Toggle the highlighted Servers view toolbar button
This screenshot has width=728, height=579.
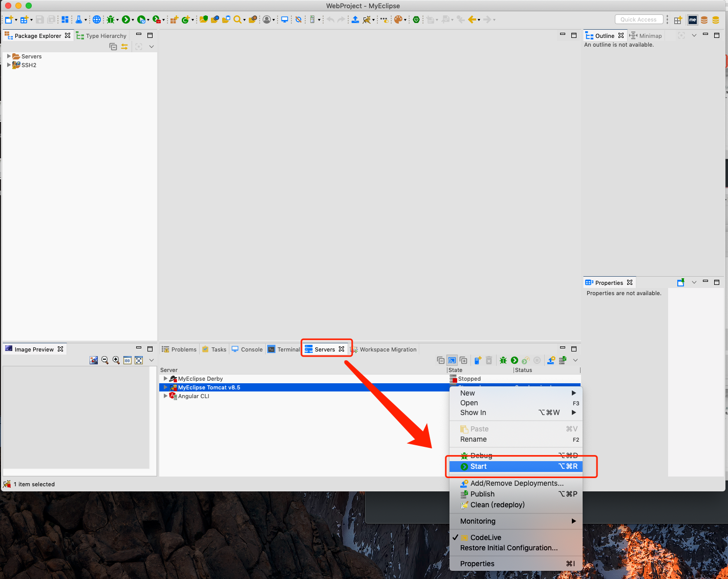click(452, 360)
